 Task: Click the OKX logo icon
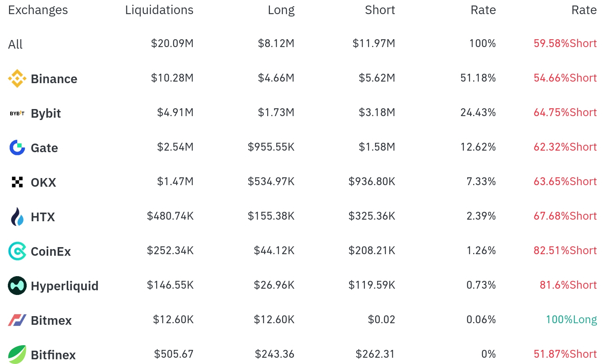(x=17, y=182)
